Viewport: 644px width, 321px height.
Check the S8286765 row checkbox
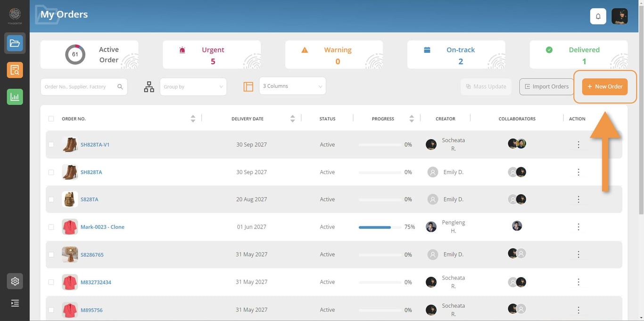coord(51,254)
